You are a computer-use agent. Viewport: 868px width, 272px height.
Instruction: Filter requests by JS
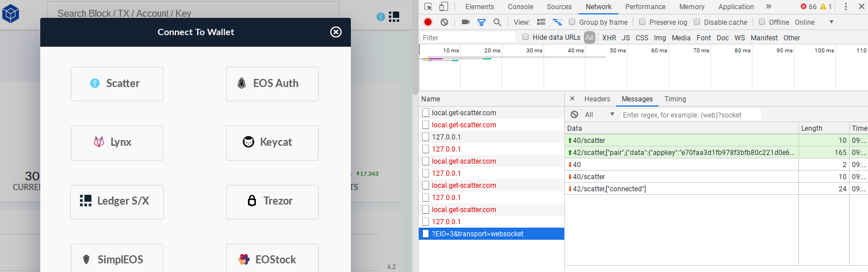626,37
